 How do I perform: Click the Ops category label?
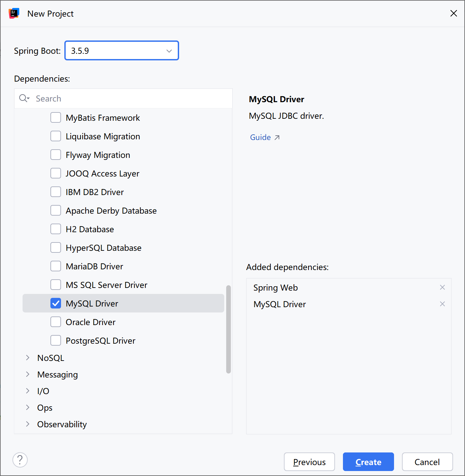point(45,408)
